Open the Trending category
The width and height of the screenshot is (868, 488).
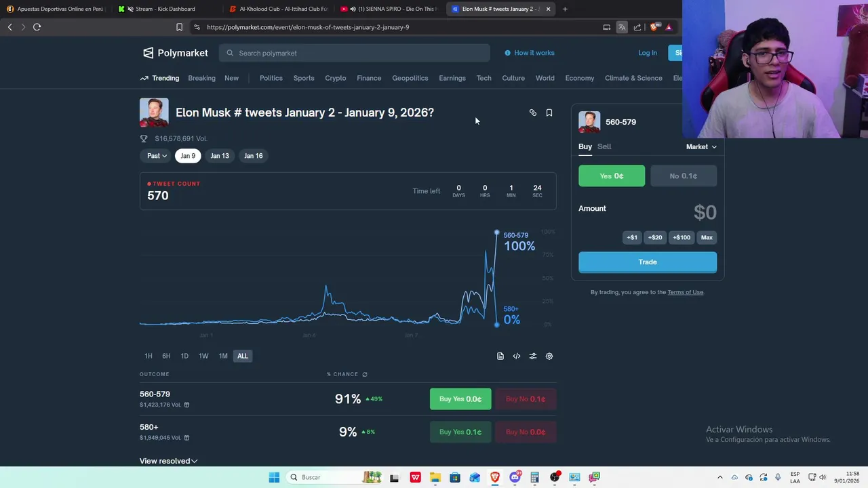[x=159, y=78]
